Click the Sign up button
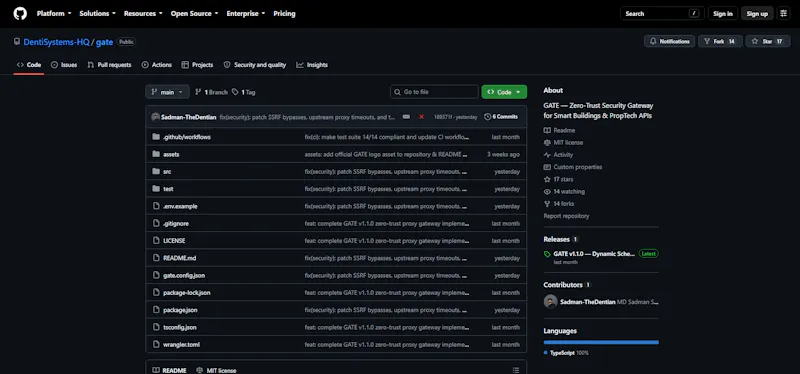Screen dimensions: 800x374 pos(757,14)
